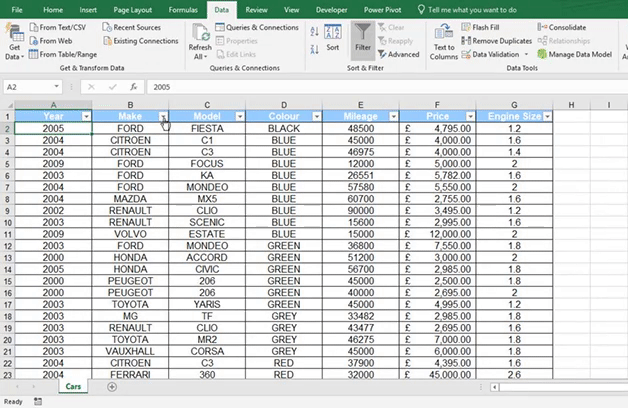Add a new sheet with plus icon

click(x=110, y=386)
